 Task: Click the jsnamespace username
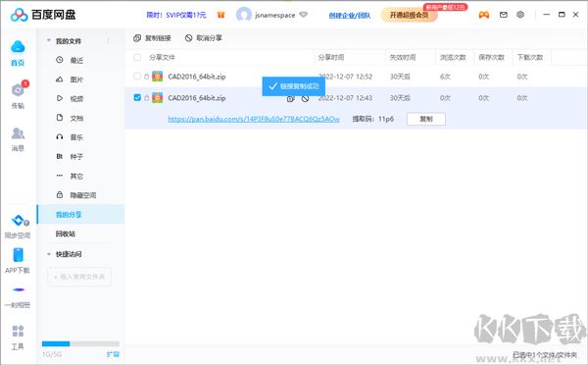(x=274, y=16)
